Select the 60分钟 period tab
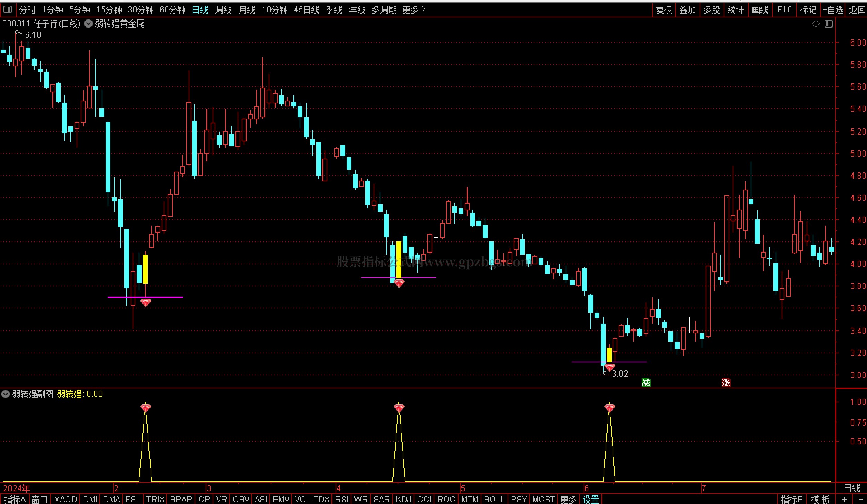 (172, 10)
